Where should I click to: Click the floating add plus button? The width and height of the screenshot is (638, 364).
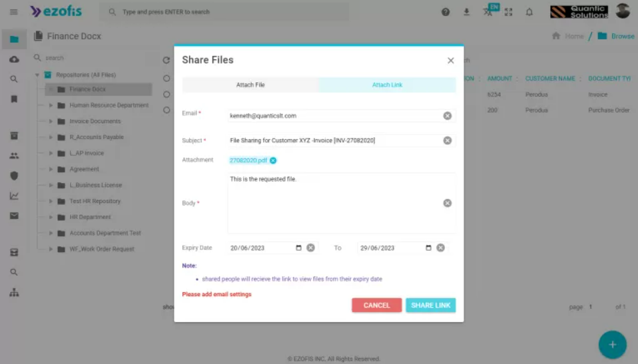(612, 345)
